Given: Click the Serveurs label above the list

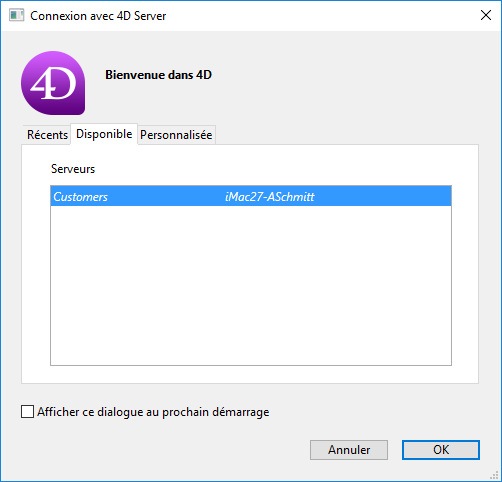Looking at the screenshot, I should [73, 169].
